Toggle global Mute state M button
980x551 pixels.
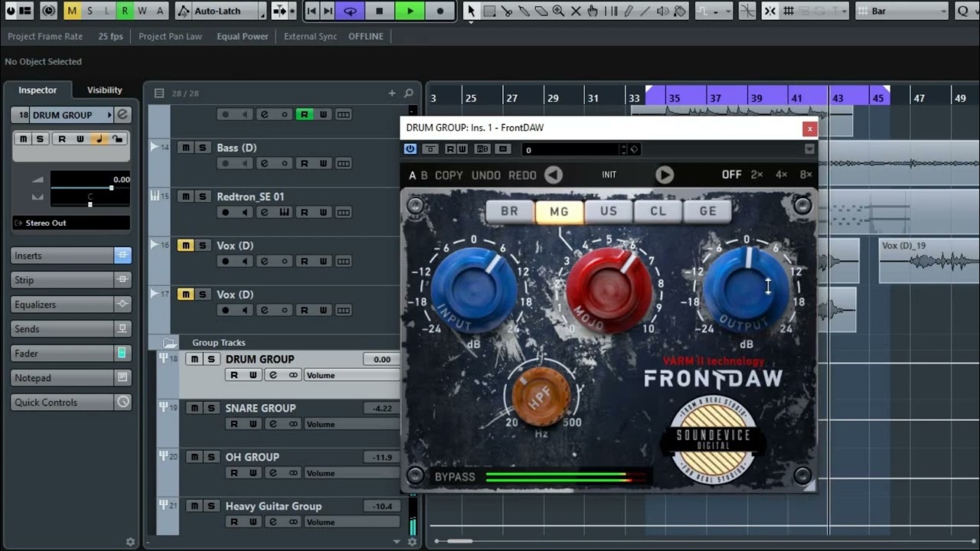click(x=72, y=11)
